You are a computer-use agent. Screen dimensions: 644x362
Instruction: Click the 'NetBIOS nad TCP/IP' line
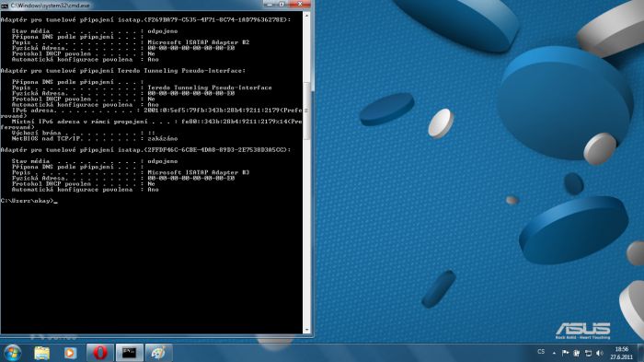pyautogui.click(x=95, y=139)
